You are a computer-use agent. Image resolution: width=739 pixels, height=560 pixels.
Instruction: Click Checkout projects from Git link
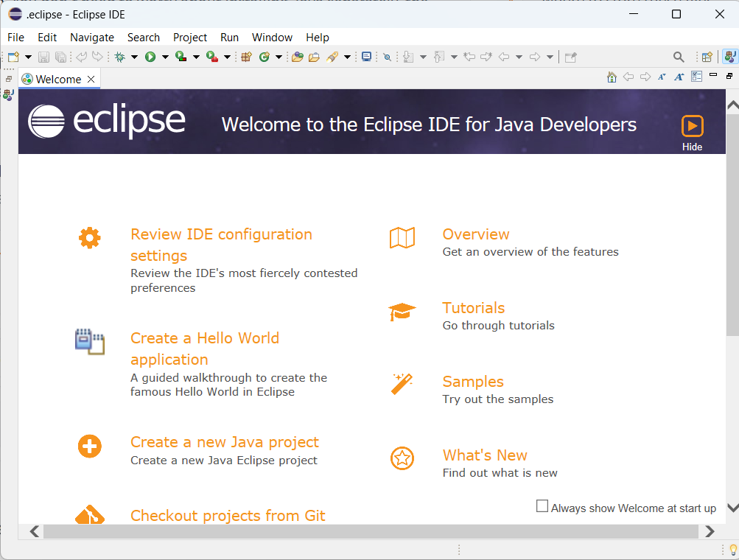[228, 515]
